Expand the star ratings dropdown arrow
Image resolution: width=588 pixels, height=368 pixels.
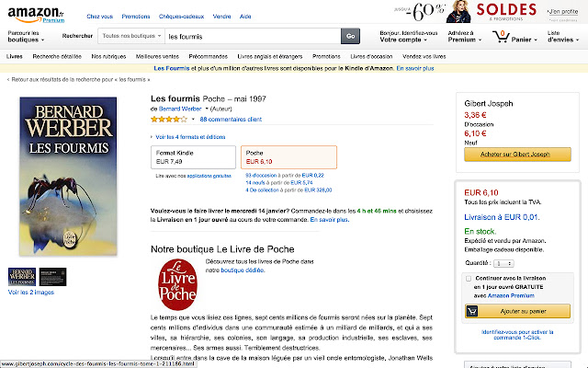[193, 120]
